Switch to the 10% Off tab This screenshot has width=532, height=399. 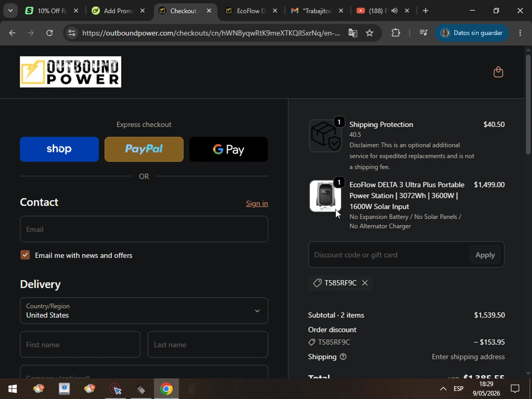pyautogui.click(x=52, y=11)
